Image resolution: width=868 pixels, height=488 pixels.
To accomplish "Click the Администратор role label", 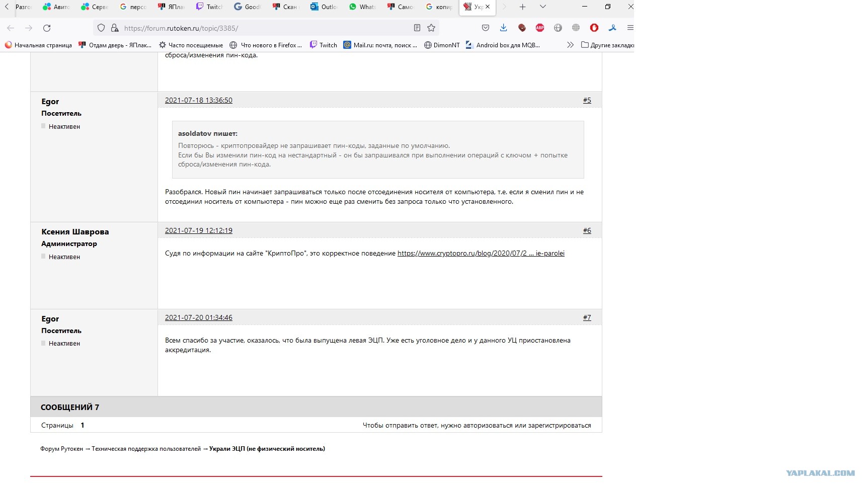I will point(69,243).
